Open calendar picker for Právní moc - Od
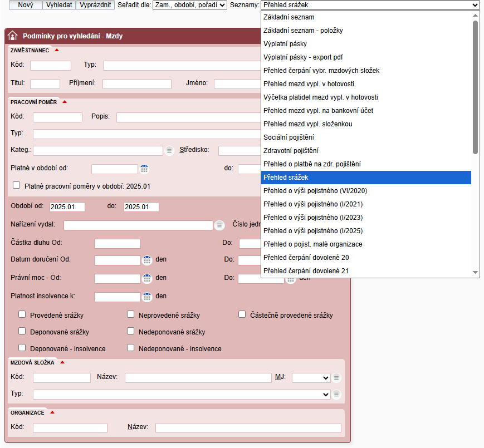Screen dimensions: 484x448 (147, 279)
